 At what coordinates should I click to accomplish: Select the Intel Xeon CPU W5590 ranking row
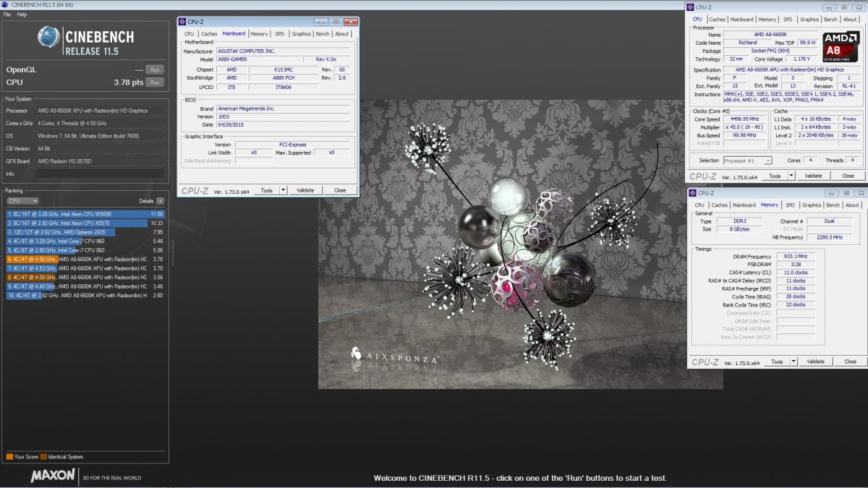point(85,214)
